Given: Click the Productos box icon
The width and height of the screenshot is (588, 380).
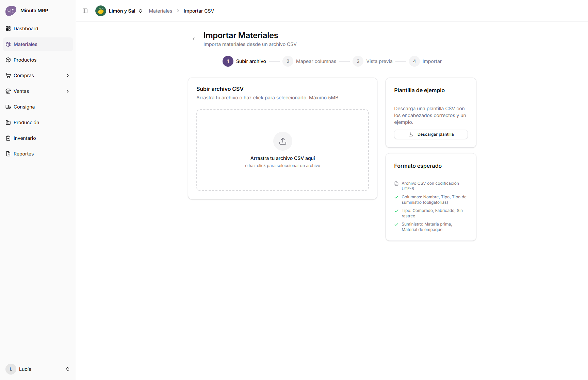Looking at the screenshot, I should 8,60.
